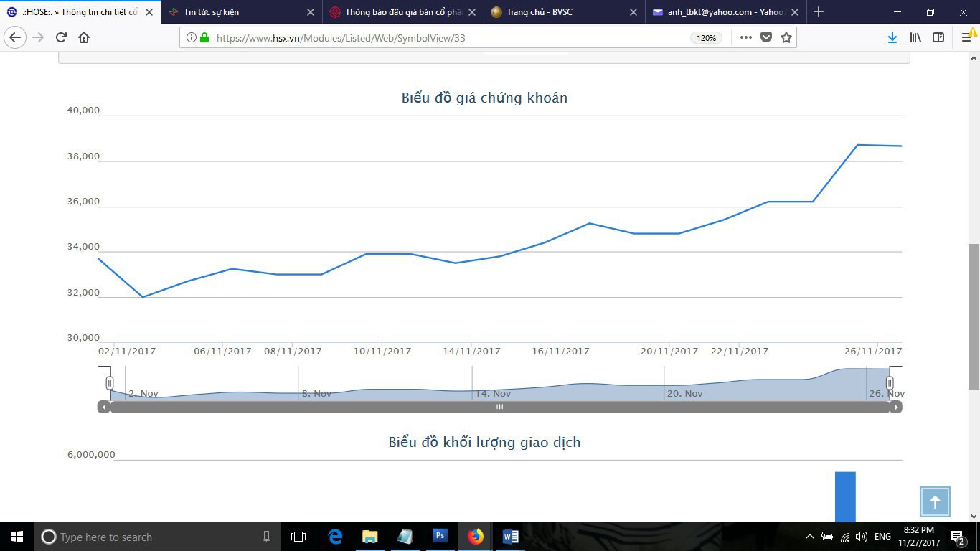Click the URL address bar field
980x551 pixels.
pyautogui.click(x=445, y=38)
